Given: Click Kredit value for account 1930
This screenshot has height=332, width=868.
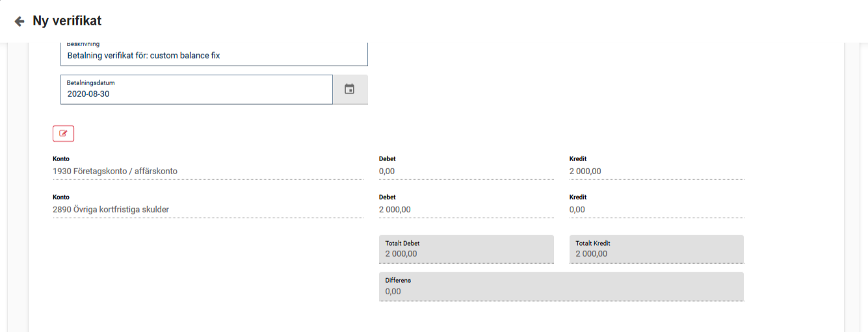Looking at the screenshot, I should (x=655, y=172).
